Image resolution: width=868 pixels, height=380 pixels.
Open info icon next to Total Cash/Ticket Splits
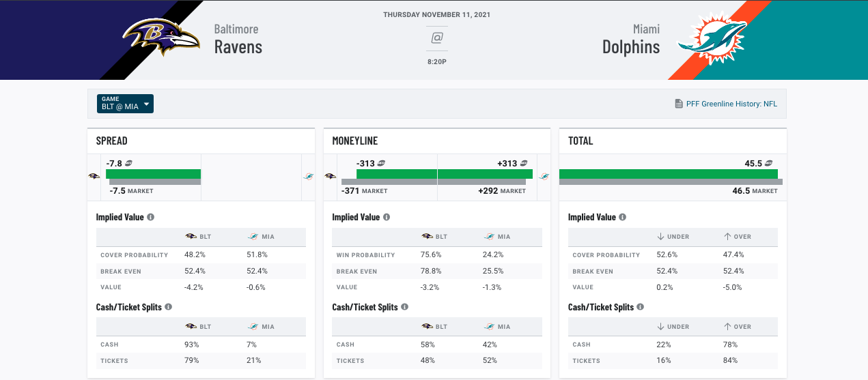641,307
